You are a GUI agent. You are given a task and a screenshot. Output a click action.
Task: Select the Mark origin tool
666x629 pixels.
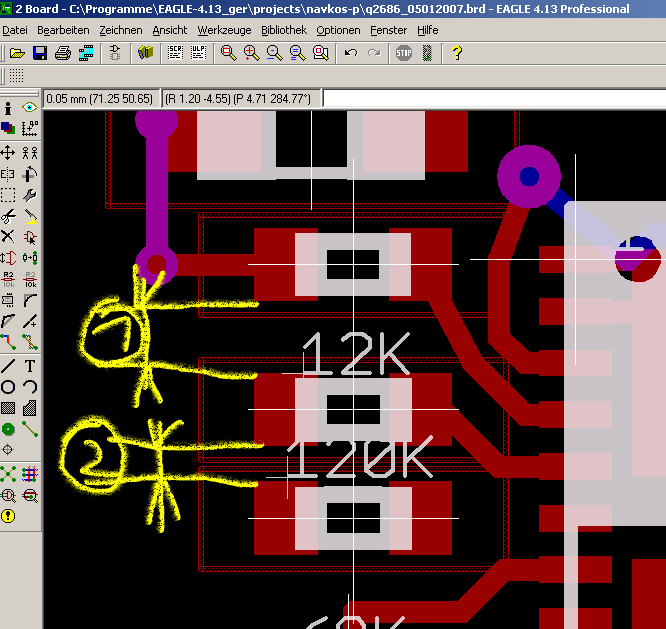pos(29,128)
